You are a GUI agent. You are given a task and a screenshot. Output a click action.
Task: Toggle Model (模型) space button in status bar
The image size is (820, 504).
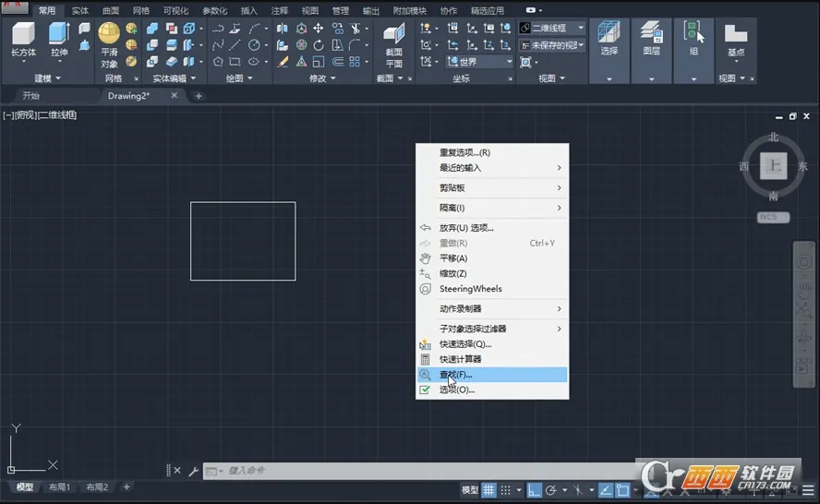tap(470, 490)
